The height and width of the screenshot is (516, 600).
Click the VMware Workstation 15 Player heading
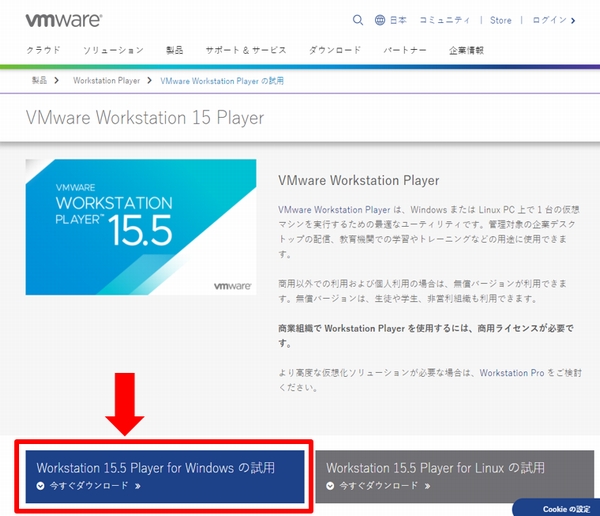click(145, 118)
